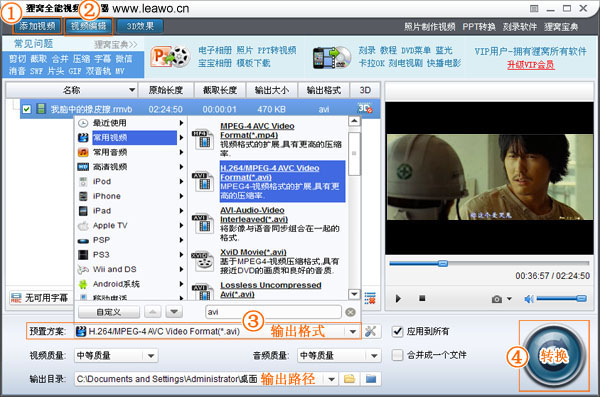
Task: Expand the PS3 category
Action: (130, 255)
